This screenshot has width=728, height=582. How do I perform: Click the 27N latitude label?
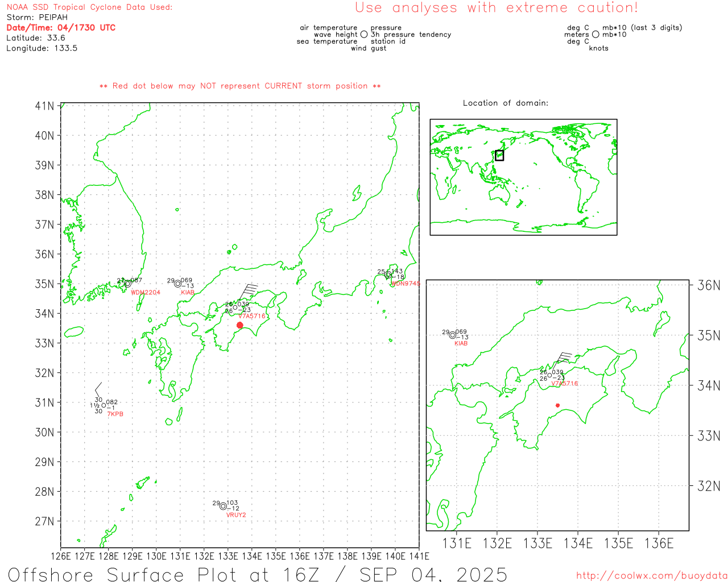(44, 522)
